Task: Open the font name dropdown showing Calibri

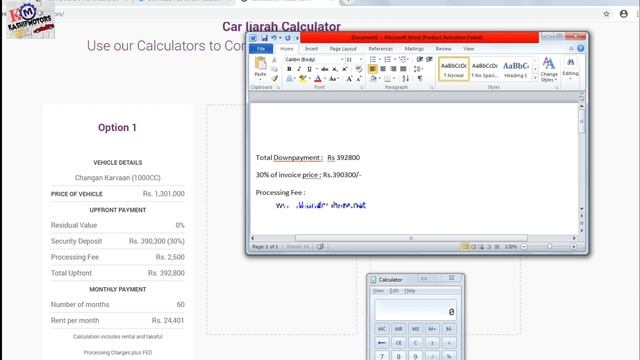Action: point(342,60)
